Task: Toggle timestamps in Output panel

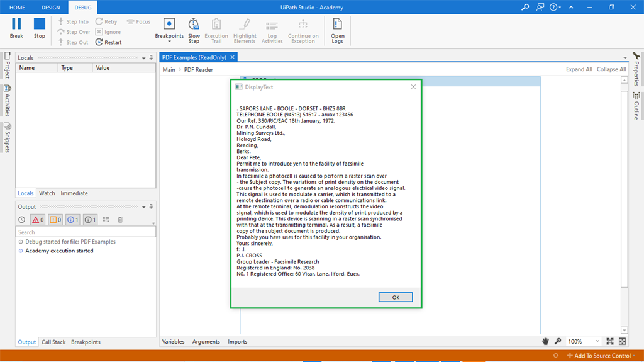Action: click(22, 220)
